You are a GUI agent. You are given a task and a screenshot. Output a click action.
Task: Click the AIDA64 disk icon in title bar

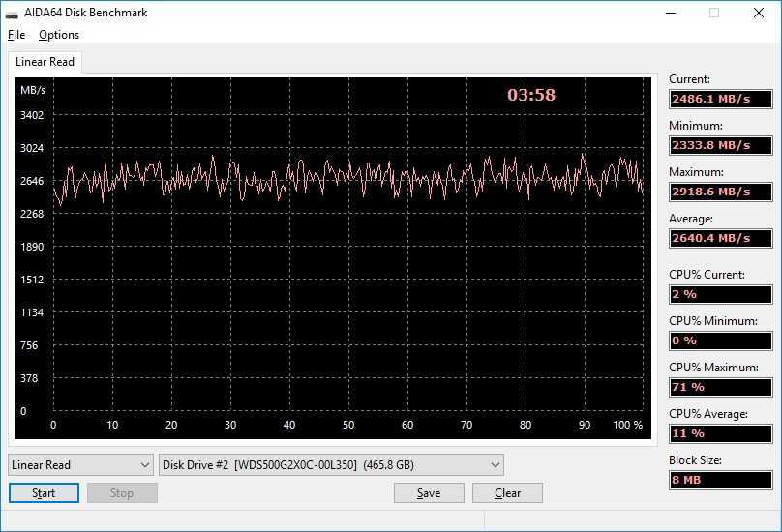pos(12,14)
